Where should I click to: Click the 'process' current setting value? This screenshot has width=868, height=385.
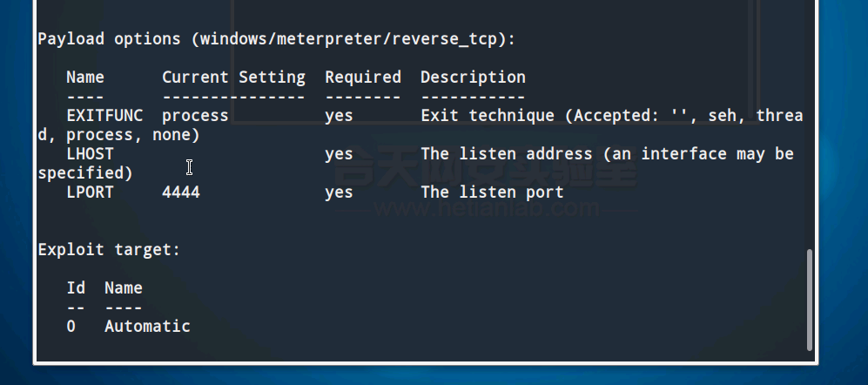[195, 116]
